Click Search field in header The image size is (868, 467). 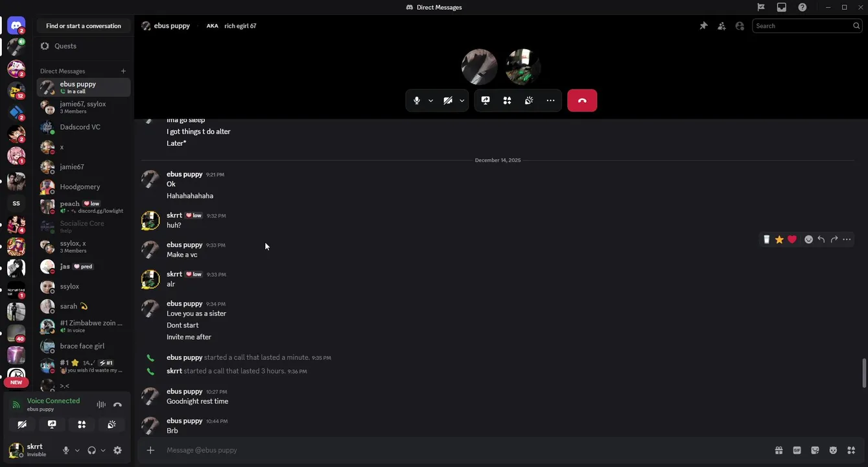[x=807, y=26]
